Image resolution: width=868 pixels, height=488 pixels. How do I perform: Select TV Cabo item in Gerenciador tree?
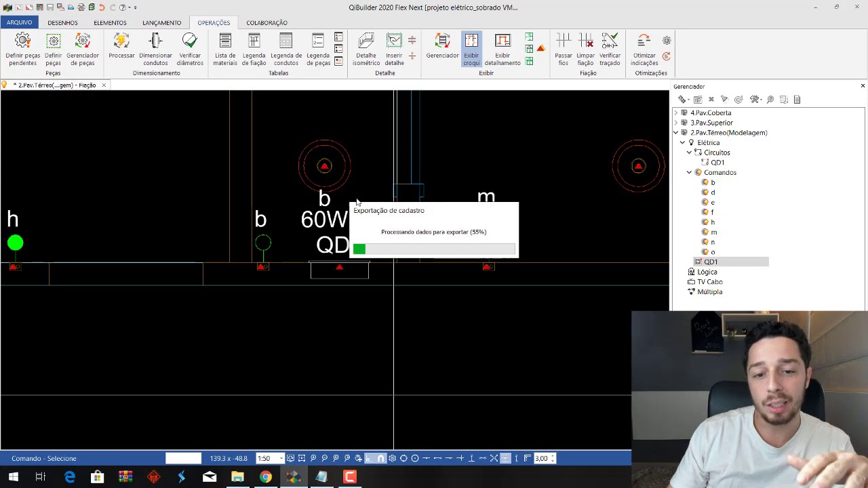point(709,282)
